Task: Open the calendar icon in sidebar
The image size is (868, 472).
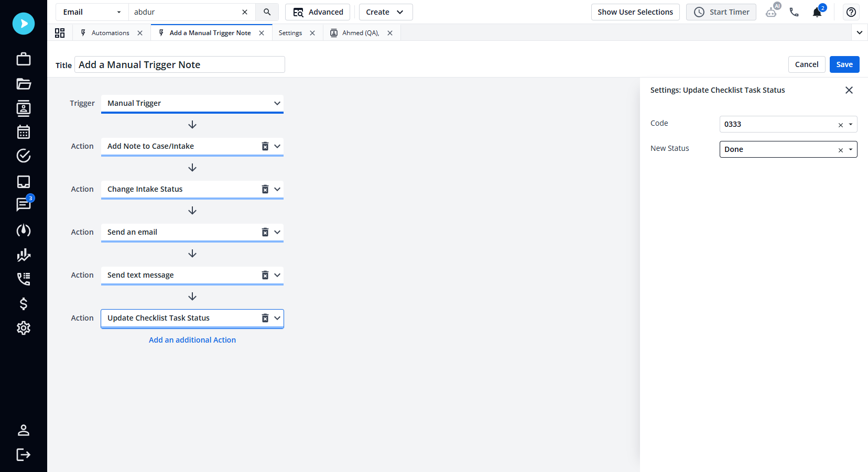Action: (24, 132)
